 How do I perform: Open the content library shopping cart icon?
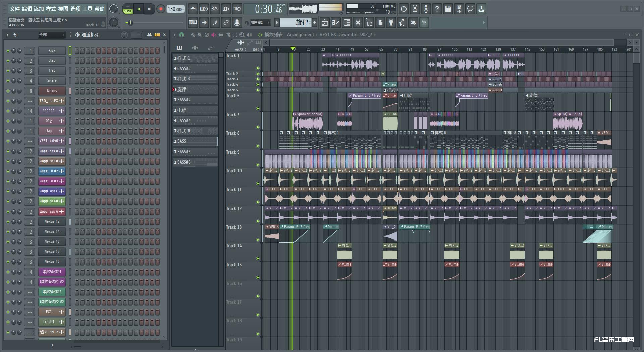[x=424, y=23]
